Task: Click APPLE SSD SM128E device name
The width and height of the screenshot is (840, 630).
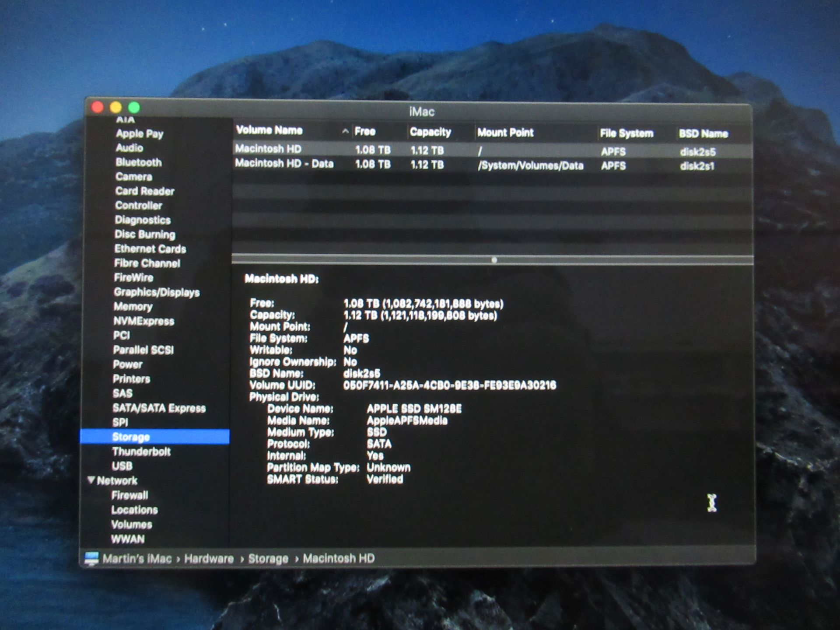Action: 414,409
